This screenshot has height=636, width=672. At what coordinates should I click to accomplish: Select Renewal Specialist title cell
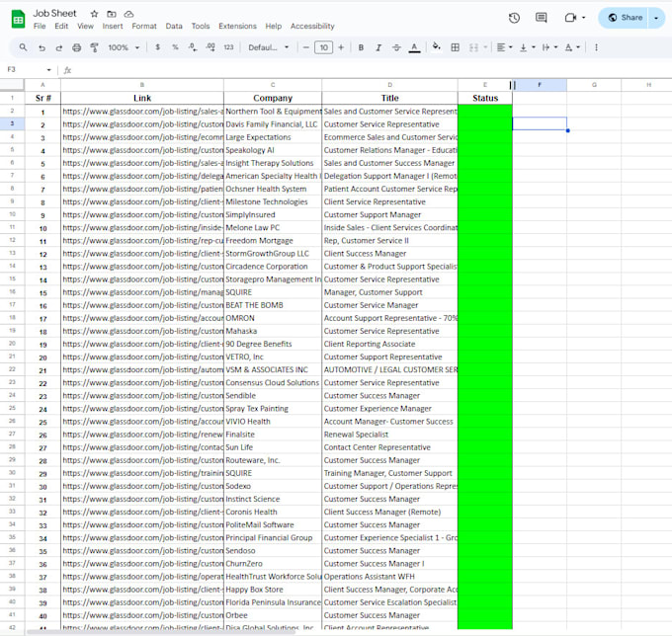tap(389, 435)
